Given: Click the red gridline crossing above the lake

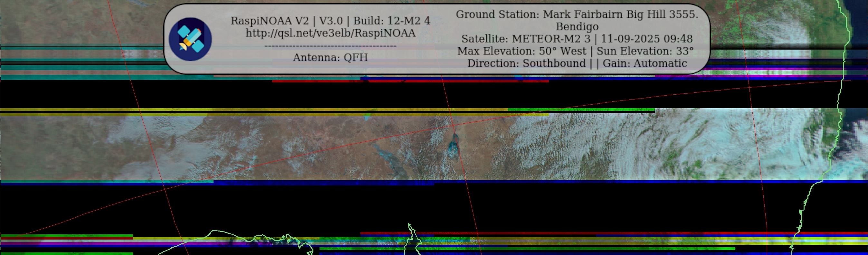Looking at the screenshot, I should (453, 126).
